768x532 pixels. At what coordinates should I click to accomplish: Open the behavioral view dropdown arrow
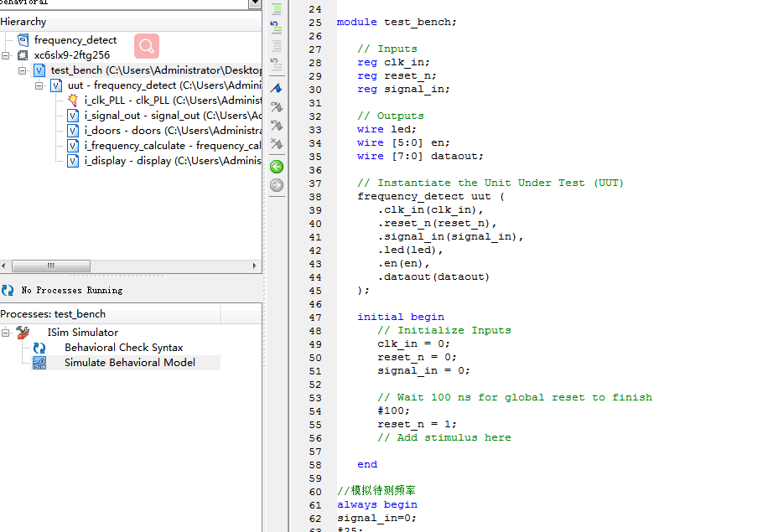[255, 3]
